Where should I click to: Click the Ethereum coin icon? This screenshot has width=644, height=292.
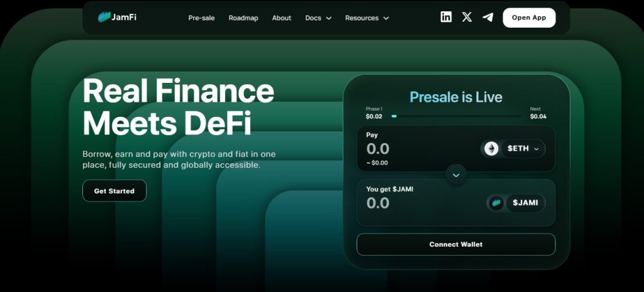click(491, 149)
